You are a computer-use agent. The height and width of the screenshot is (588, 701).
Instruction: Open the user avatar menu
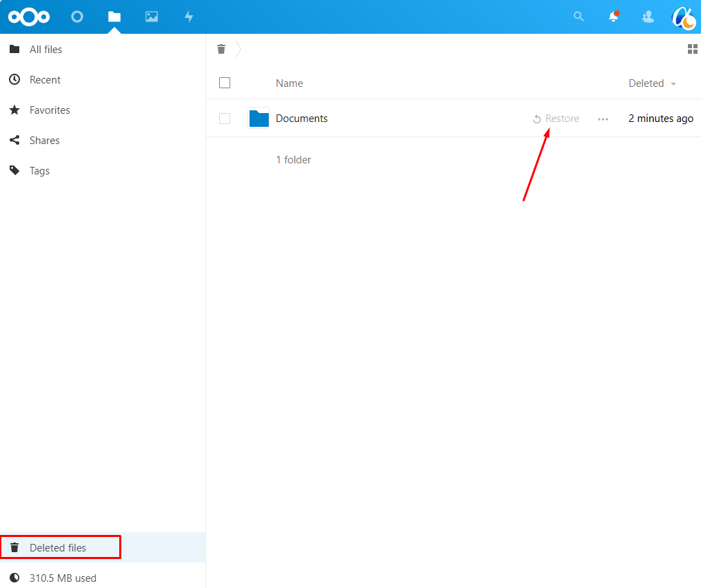(x=684, y=17)
